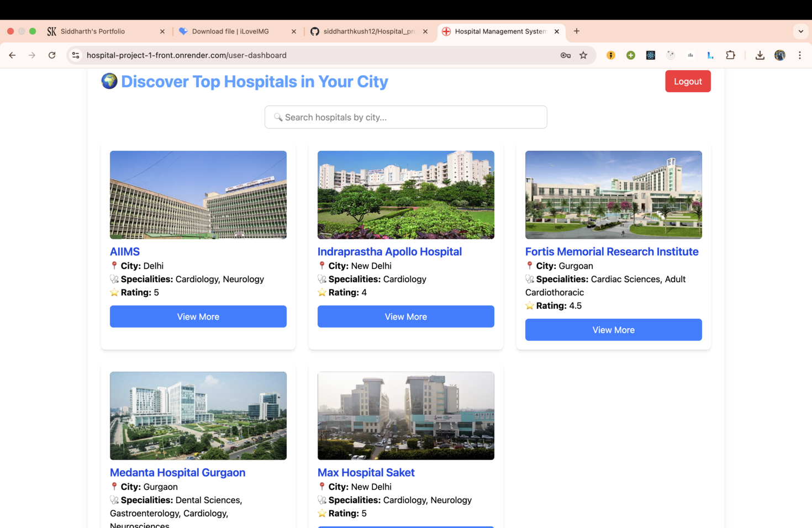
Task: Click Indraprastha Apollo Rating: 4 text
Action: (x=347, y=292)
